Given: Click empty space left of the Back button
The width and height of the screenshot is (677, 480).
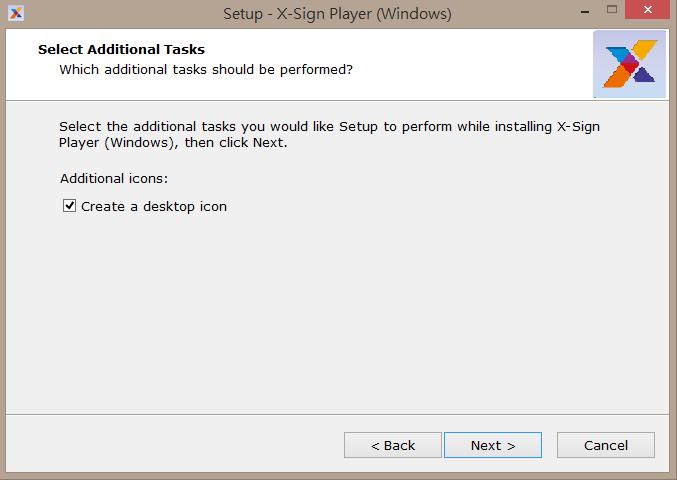Looking at the screenshot, I should [x=173, y=445].
